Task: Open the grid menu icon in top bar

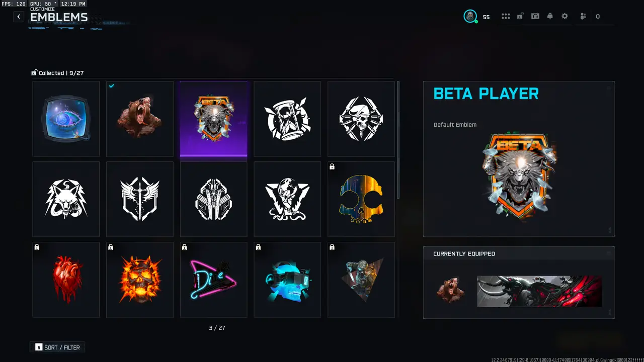Action: (506, 17)
